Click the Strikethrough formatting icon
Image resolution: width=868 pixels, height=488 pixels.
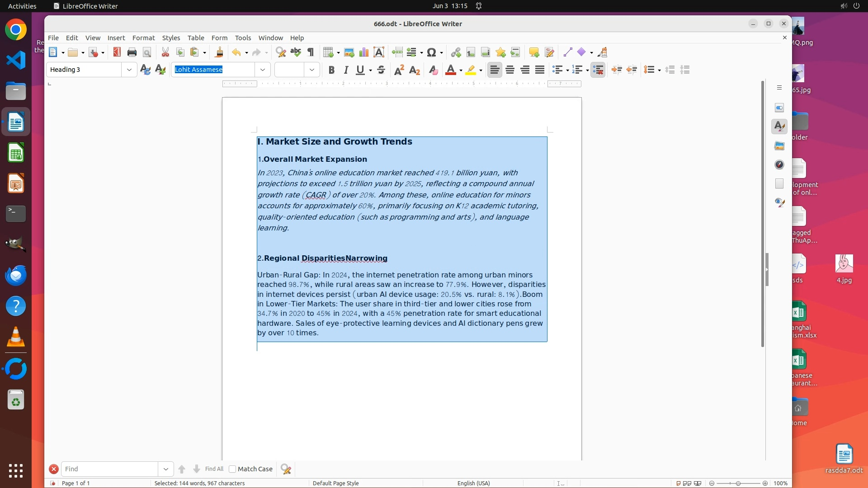(x=381, y=70)
